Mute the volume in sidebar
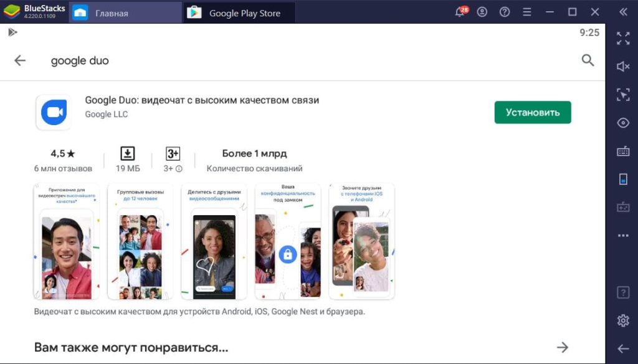638x364 pixels. click(x=623, y=66)
